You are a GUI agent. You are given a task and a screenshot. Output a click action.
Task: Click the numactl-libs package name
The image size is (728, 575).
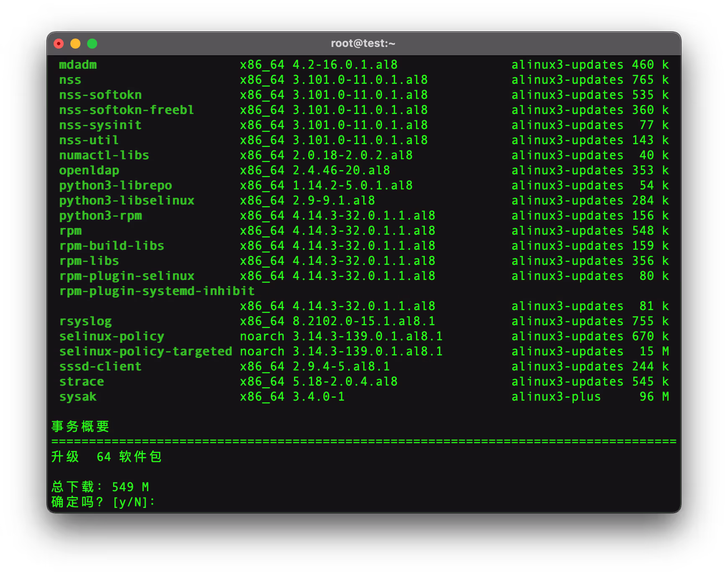point(104,155)
